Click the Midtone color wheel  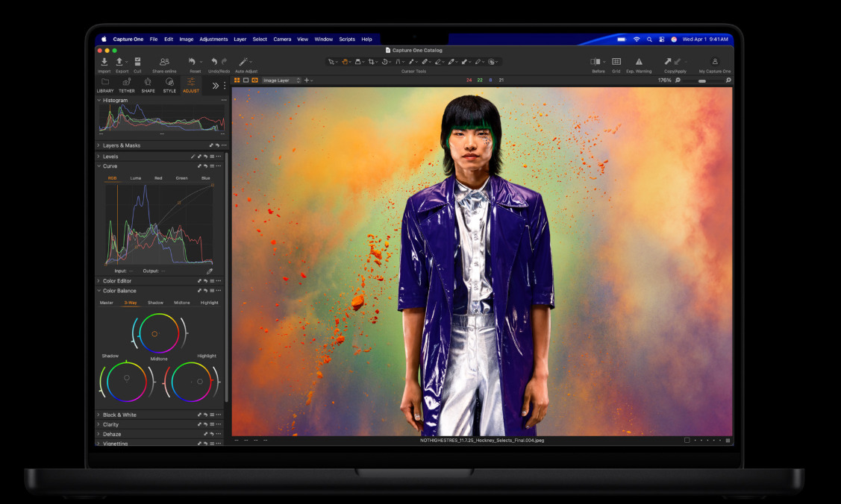159,333
